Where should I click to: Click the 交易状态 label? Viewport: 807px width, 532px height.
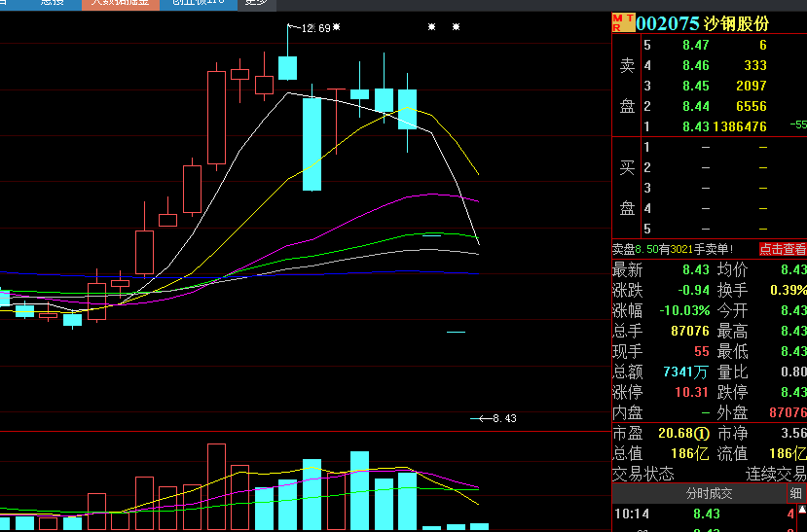point(642,474)
